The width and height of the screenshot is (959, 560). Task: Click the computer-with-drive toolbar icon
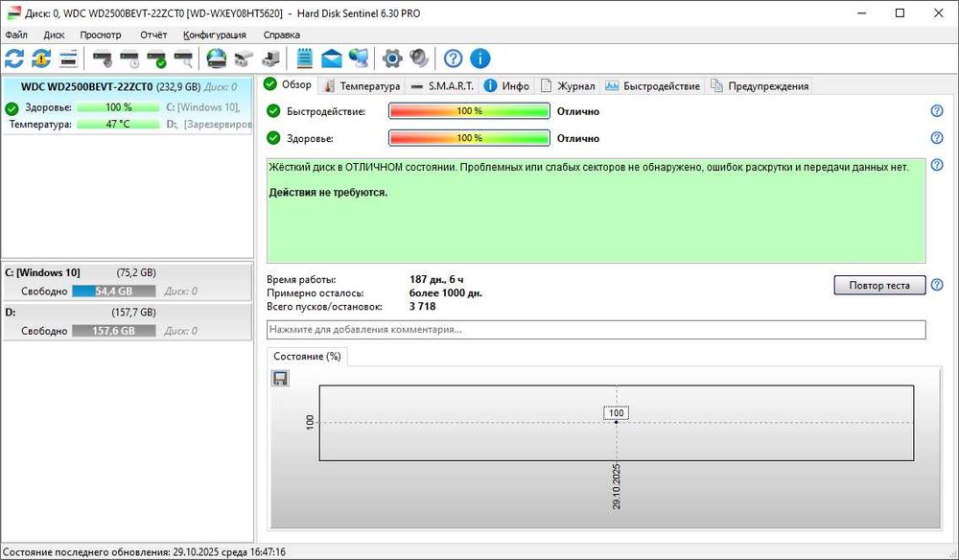coord(270,59)
